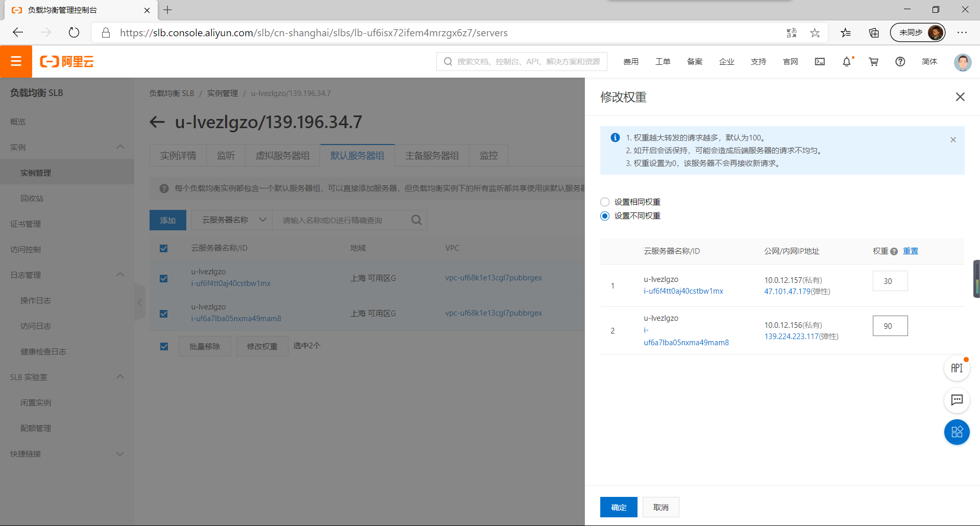Open the API floating button

(957, 368)
